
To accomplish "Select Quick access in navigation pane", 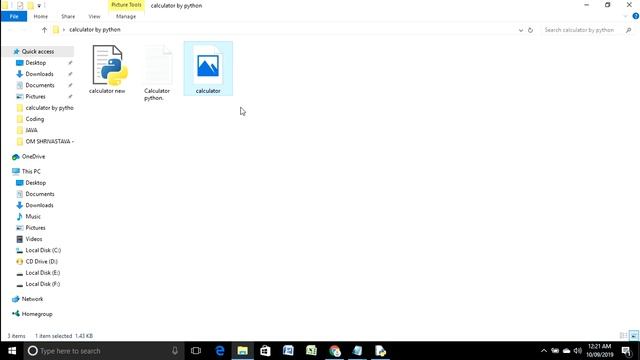I will (38, 51).
